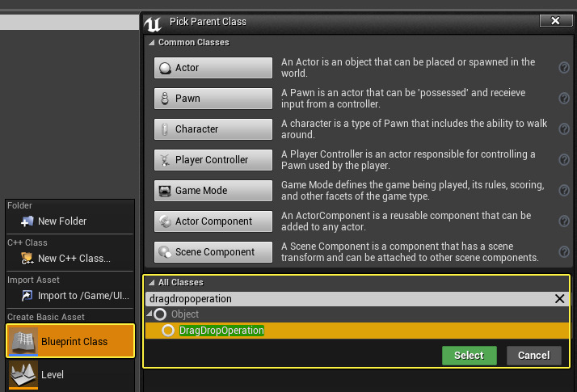Pick the Actor parent class button
577x392 pixels.
click(213, 68)
